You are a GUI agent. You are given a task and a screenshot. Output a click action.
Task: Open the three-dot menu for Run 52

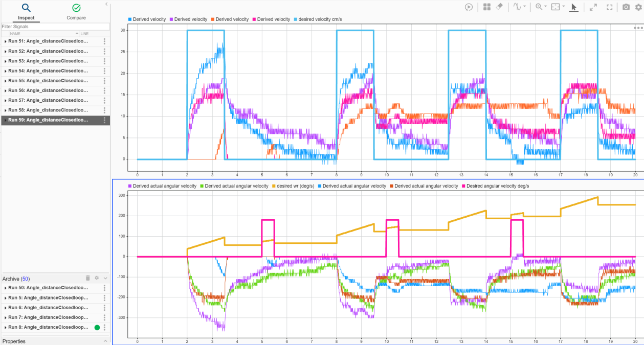click(105, 51)
